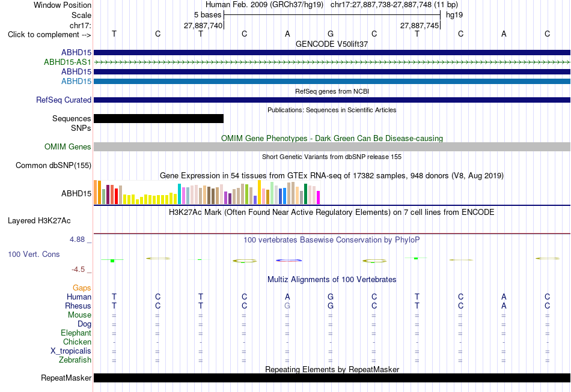Viewport: 571px width, 392px height.
Task: Select the Zebrafish species label
Action: tap(75, 360)
